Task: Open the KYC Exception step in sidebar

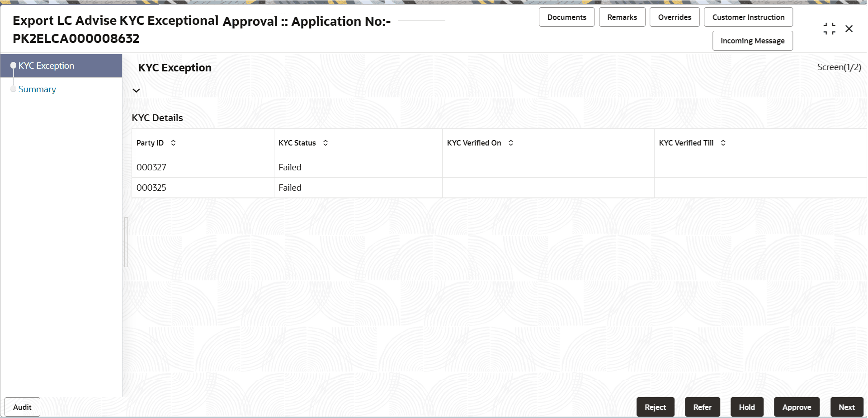Action: click(x=46, y=65)
